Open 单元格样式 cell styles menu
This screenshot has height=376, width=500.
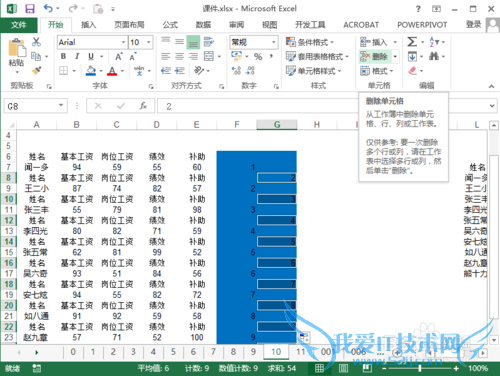[x=314, y=71]
